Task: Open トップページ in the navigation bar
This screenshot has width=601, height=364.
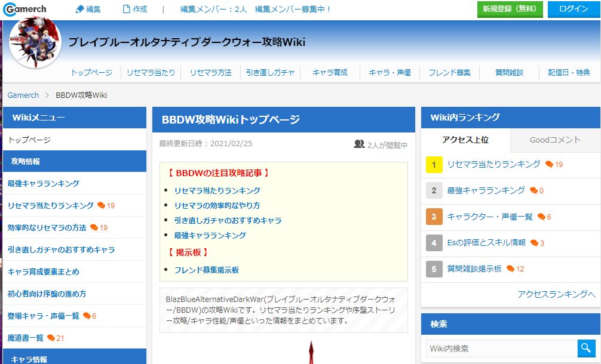Action: coord(91,72)
